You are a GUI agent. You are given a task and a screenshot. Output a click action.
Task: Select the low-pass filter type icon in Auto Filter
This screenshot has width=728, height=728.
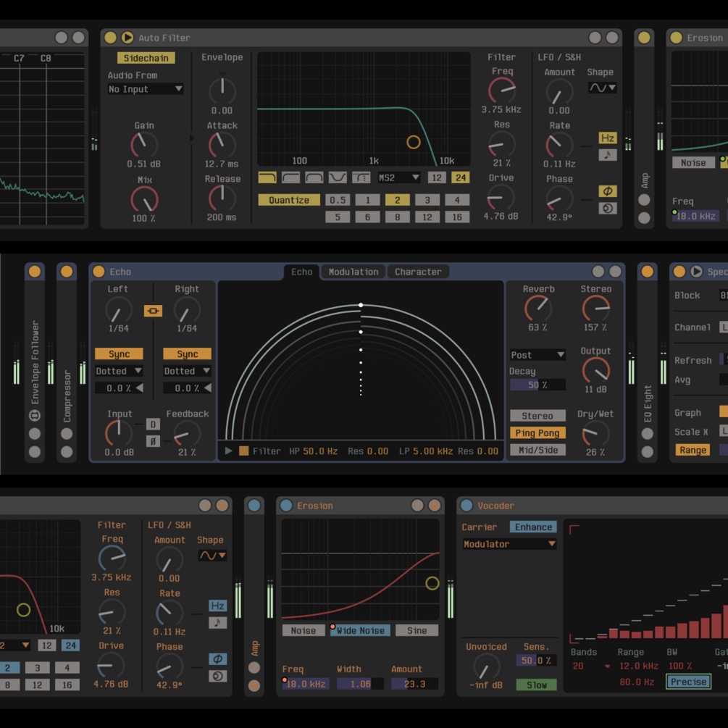click(267, 177)
